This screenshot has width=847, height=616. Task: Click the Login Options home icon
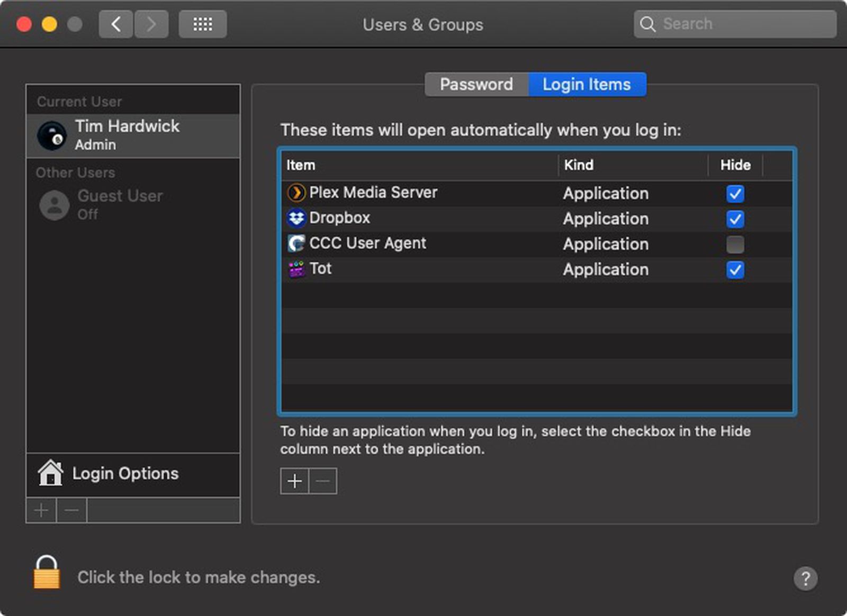pos(51,474)
